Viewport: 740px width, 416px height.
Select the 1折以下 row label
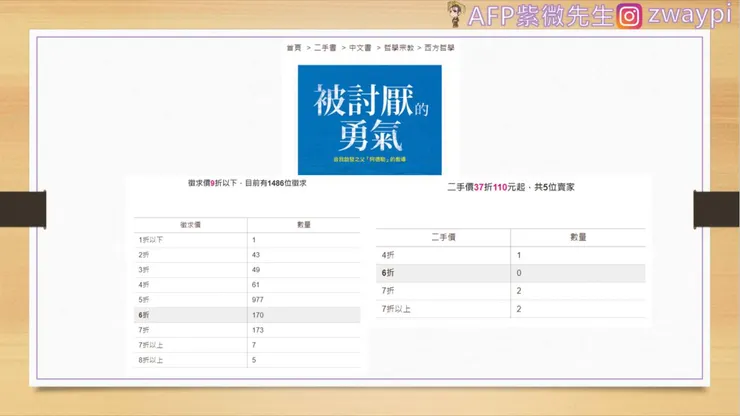click(x=151, y=240)
